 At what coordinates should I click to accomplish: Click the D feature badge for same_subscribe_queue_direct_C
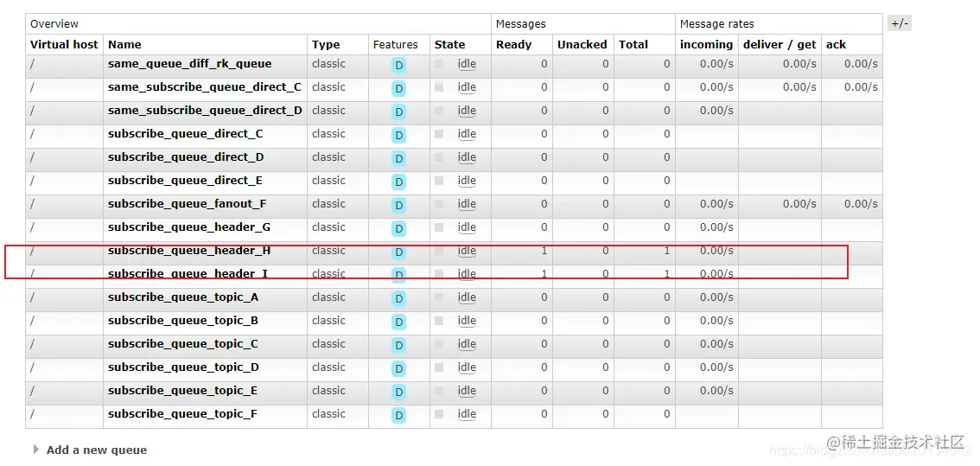tap(398, 89)
